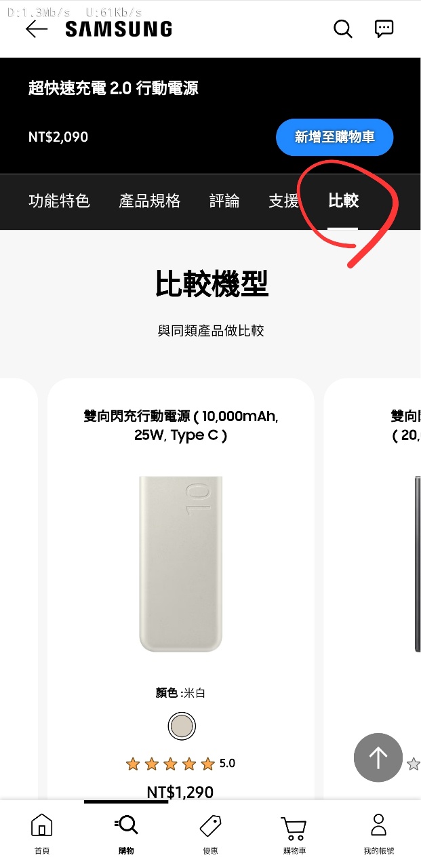This screenshot has width=421, height=868.
Task: Open 我的帳號 account icon
Action: 378,825
